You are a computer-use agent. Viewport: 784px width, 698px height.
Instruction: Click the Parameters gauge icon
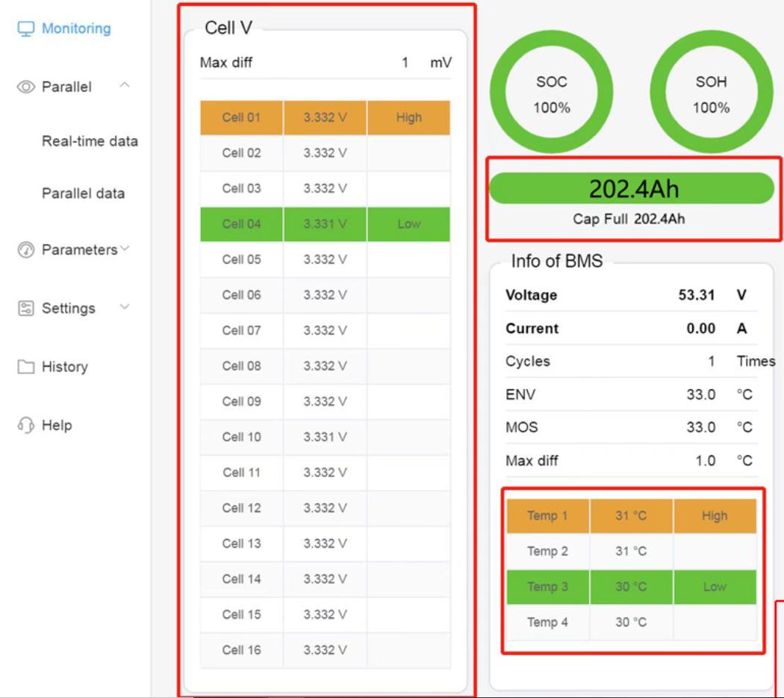tap(26, 250)
